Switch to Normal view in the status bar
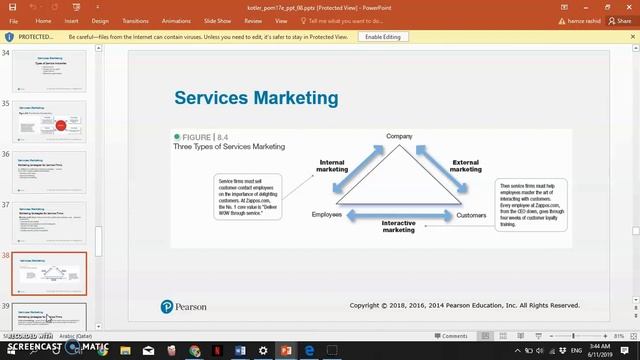 tap(485, 336)
